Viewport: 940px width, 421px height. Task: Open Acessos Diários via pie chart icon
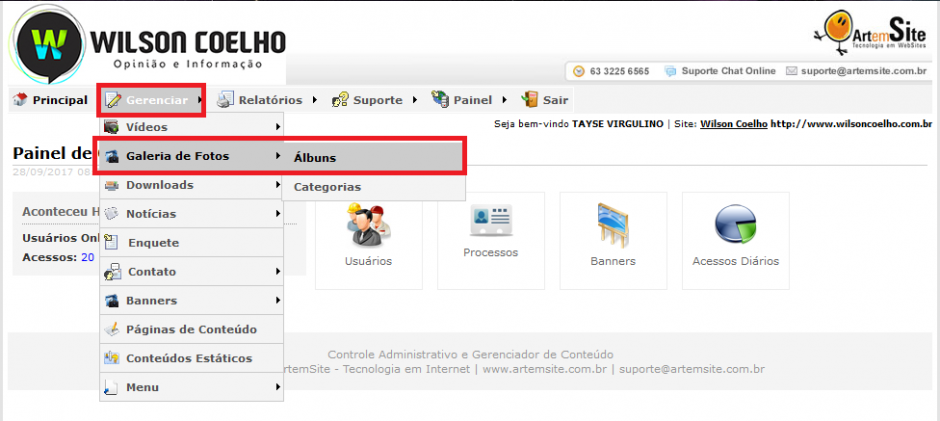[x=736, y=224]
